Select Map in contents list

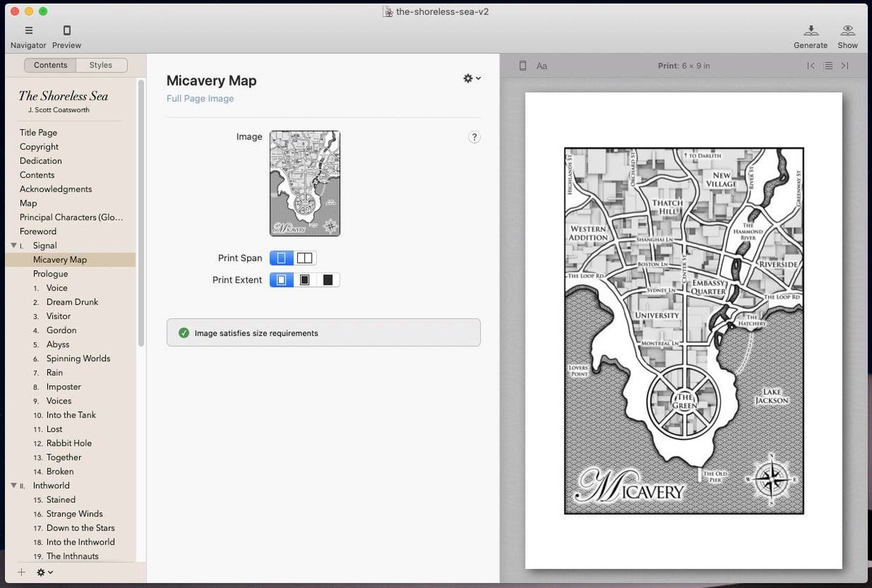point(28,204)
